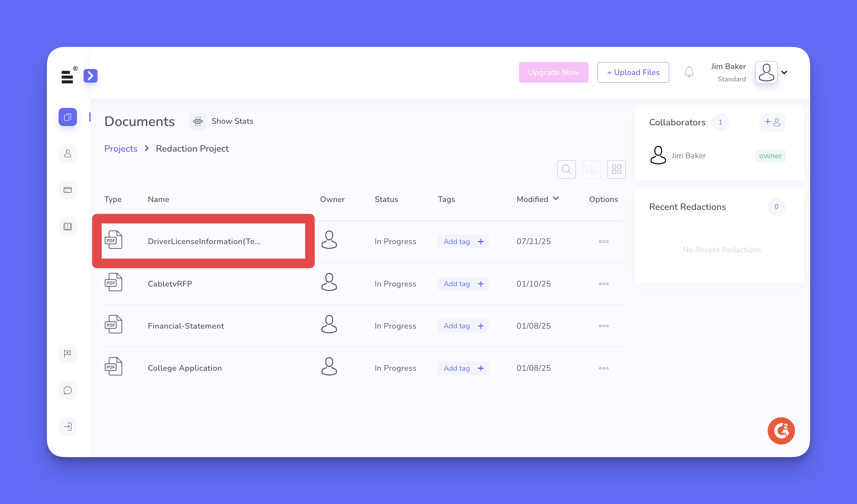Open the billing card sidebar icon
The width and height of the screenshot is (857, 504).
[68, 190]
